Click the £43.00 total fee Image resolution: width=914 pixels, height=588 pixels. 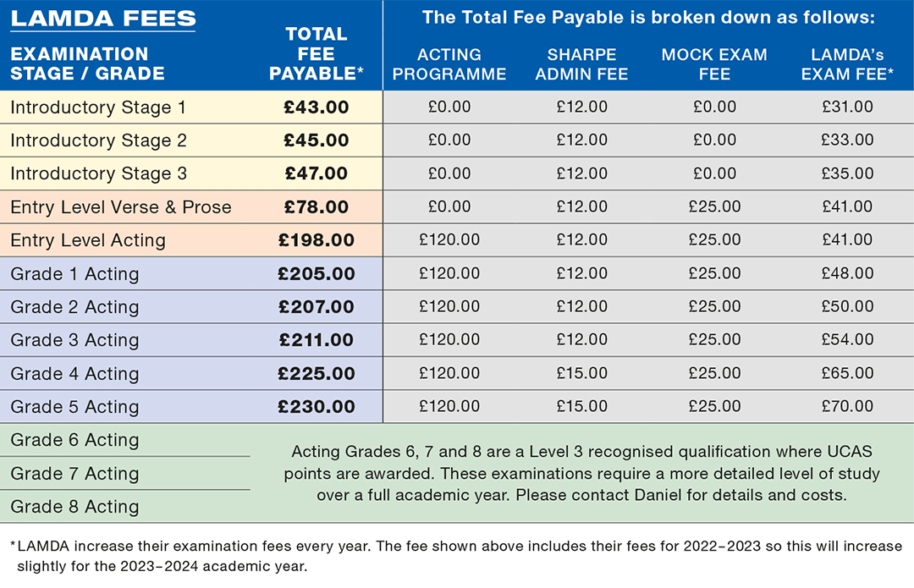317,107
